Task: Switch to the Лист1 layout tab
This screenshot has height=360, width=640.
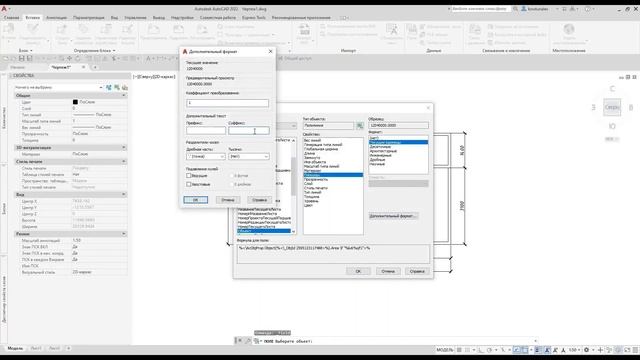Action: click(x=36, y=349)
